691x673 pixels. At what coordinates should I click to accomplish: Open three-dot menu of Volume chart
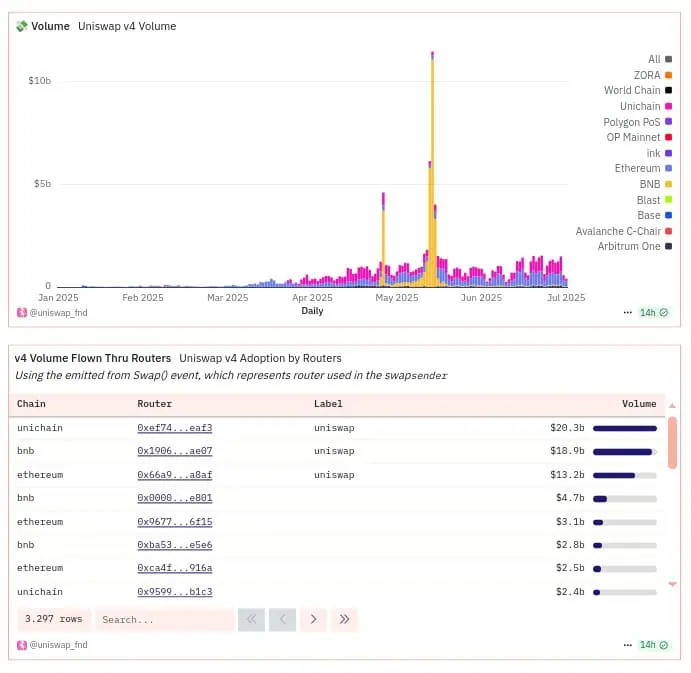(x=628, y=312)
